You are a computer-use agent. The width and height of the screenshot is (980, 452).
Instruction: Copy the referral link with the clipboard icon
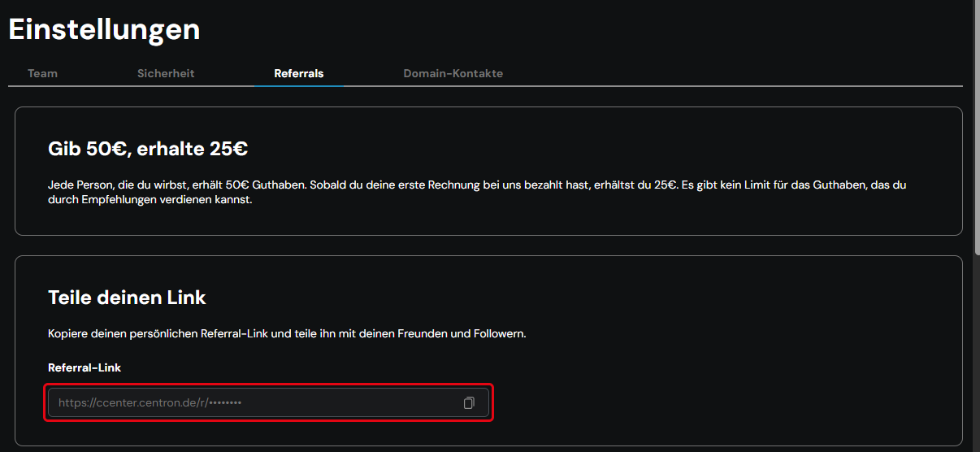(469, 402)
